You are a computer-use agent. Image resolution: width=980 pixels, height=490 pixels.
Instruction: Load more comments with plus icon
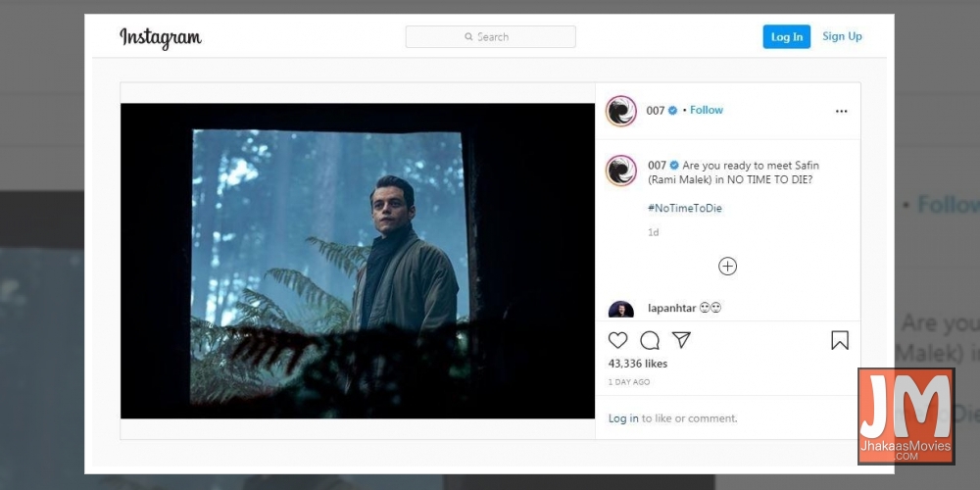727,266
